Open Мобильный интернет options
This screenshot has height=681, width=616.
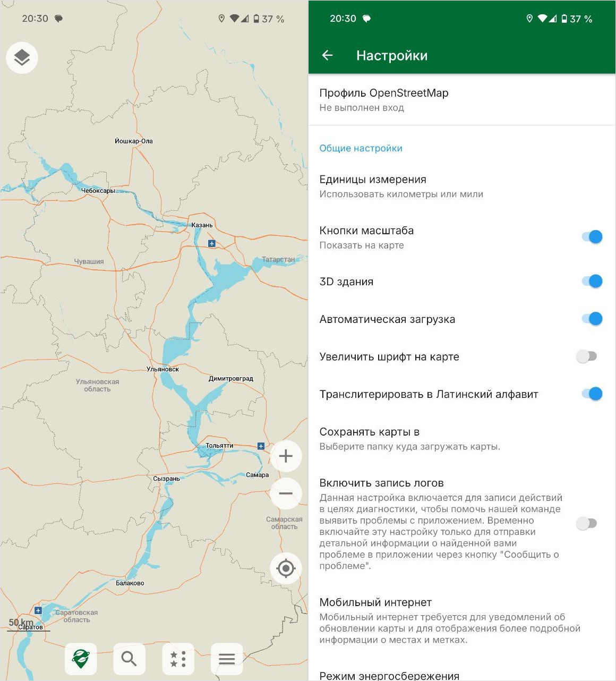pyautogui.click(x=449, y=620)
